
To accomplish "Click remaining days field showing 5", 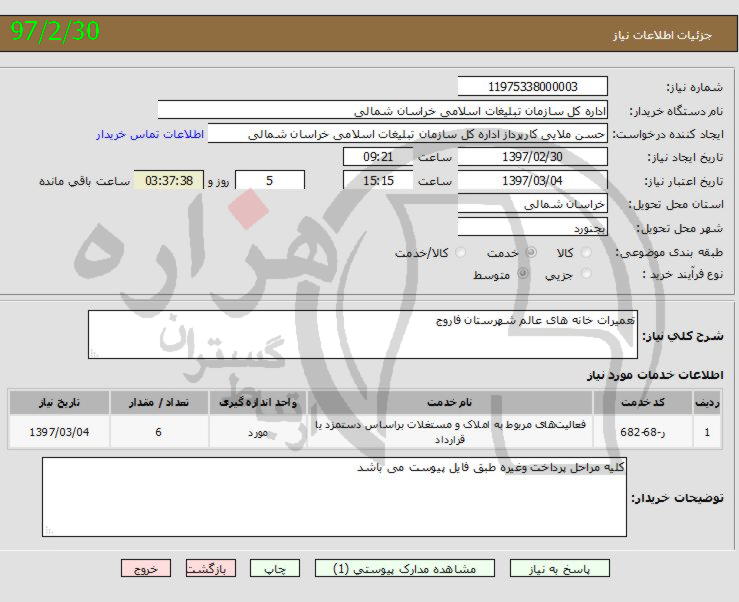I will point(270,181).
